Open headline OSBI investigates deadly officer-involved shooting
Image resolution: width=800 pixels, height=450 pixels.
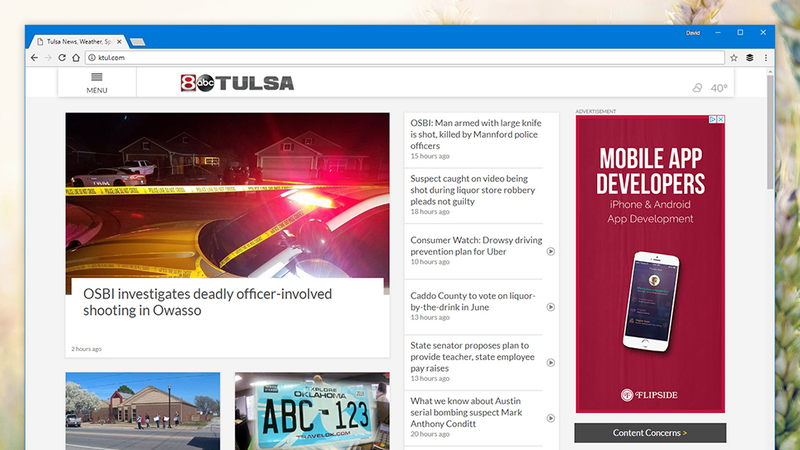coord(208,302)
